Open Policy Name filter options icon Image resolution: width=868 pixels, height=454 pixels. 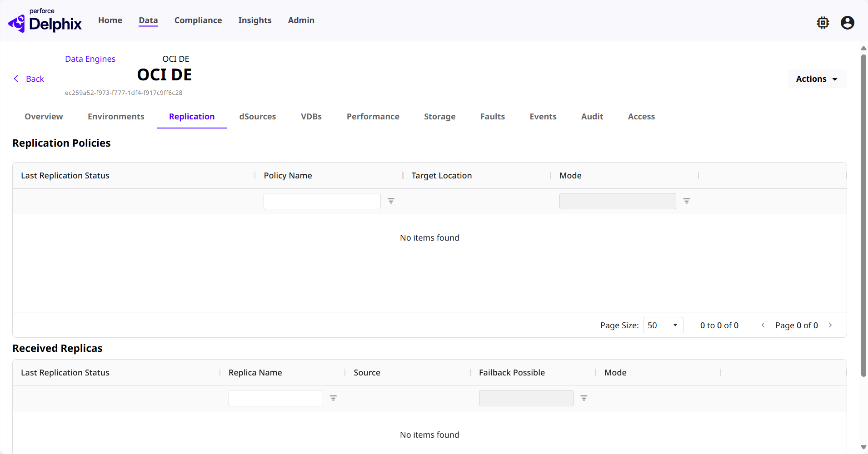391,201
